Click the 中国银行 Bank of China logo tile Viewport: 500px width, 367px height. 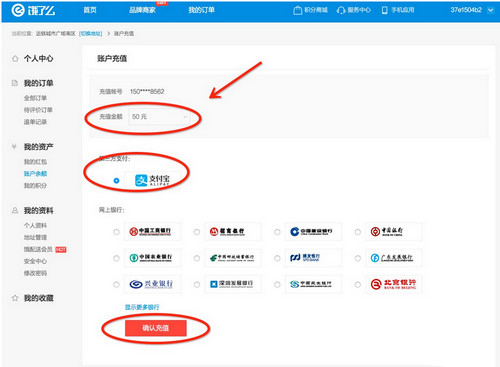[x=394, y=231]
